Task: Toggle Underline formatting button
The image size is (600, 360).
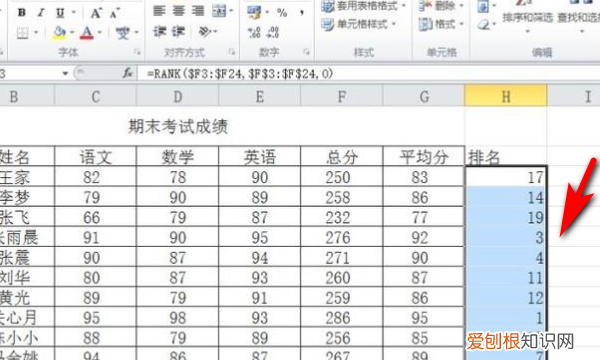Action: click(60, 13)
